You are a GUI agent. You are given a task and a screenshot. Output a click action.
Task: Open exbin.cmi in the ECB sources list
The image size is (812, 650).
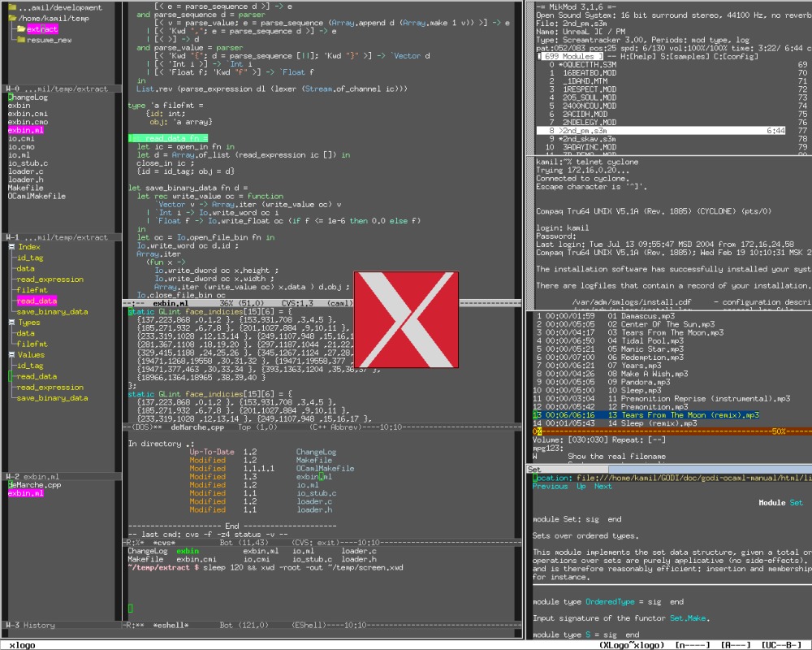(28, 114)
